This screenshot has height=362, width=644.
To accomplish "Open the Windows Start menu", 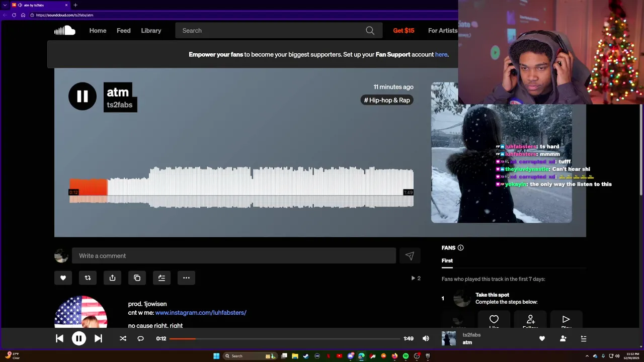I will click(x=216, y=356).
